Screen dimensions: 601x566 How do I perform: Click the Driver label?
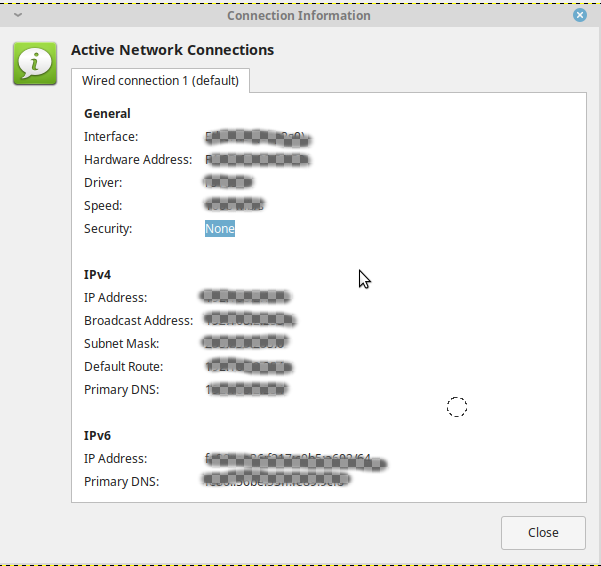tap(103, 183)
